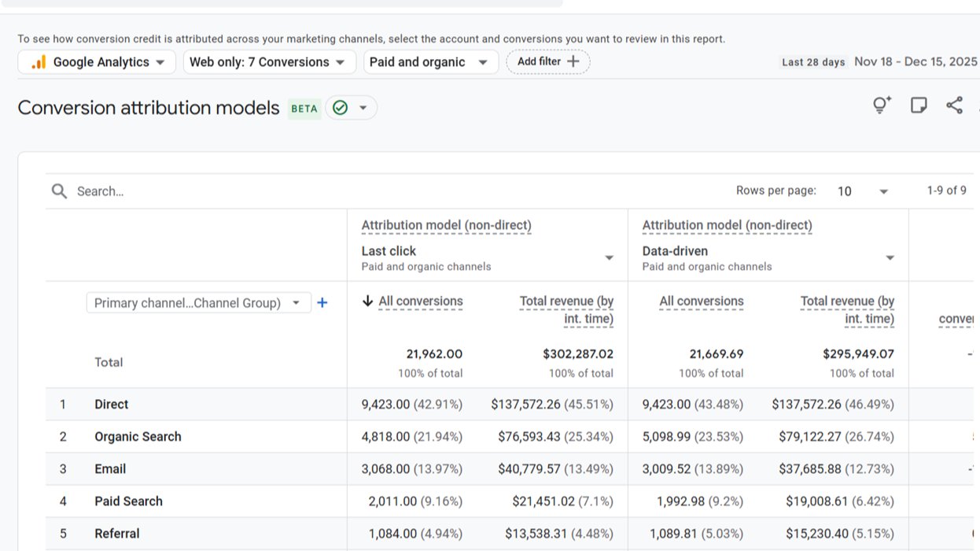980x551 pixels.
Task: Click the Organic Search channel row
Action: pyautogui.click(x=138, y=436)
